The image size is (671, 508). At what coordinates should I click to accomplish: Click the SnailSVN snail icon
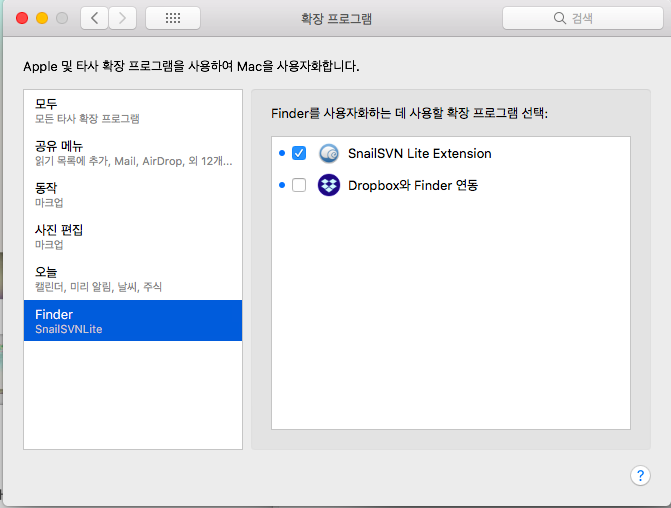[329, 153]
